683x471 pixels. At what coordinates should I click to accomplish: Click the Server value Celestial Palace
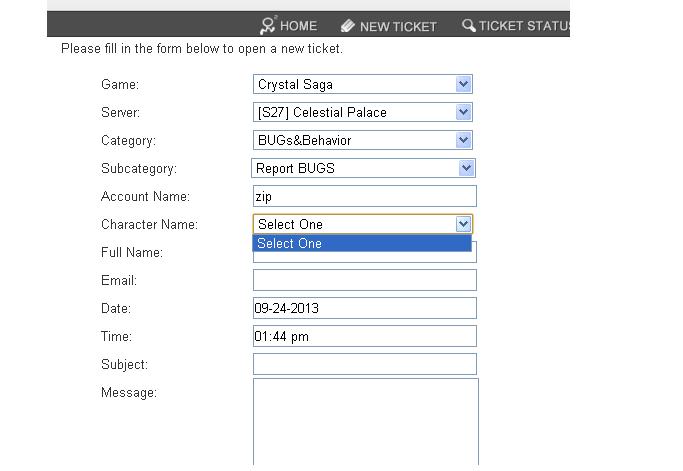pyautogui.click(x=339, y=113)
